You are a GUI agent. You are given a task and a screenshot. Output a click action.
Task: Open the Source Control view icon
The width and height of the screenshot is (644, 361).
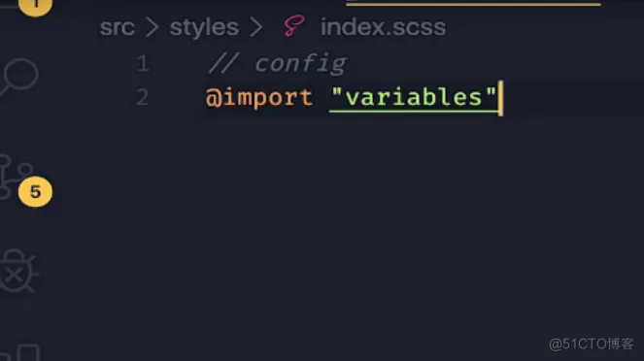(x=16, y=178)
